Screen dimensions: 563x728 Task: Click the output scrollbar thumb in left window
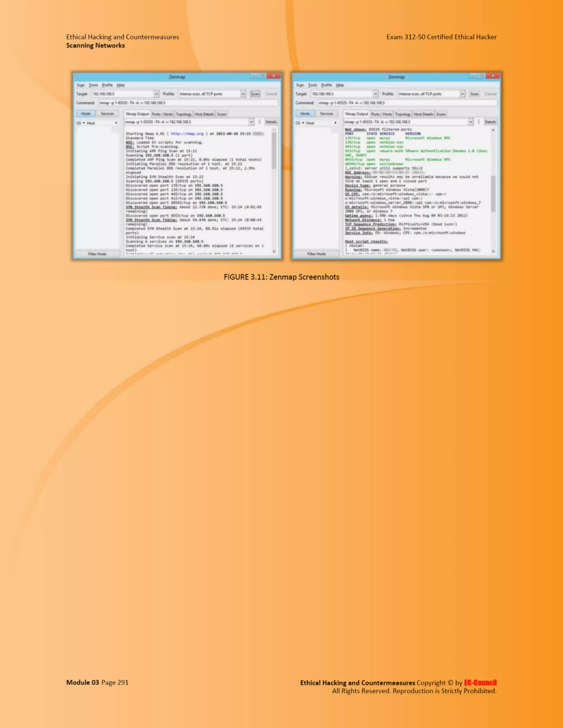click(x=274, y=151)
